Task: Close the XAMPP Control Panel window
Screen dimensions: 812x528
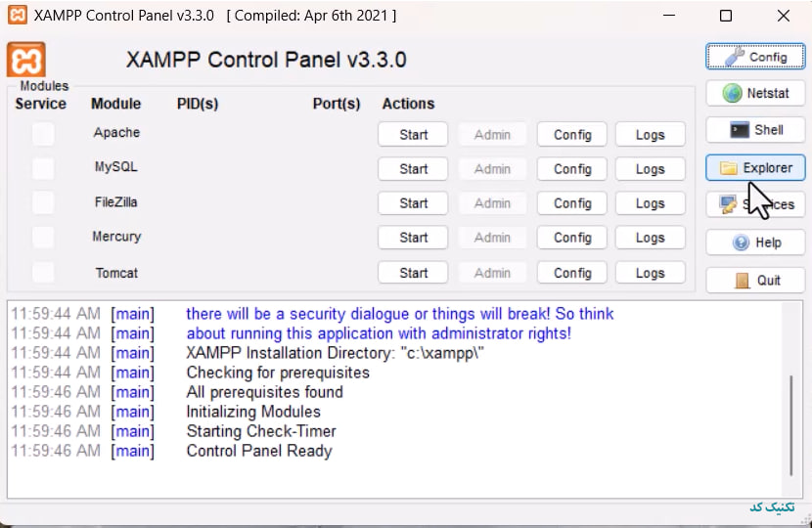Action: pos(784,16)
